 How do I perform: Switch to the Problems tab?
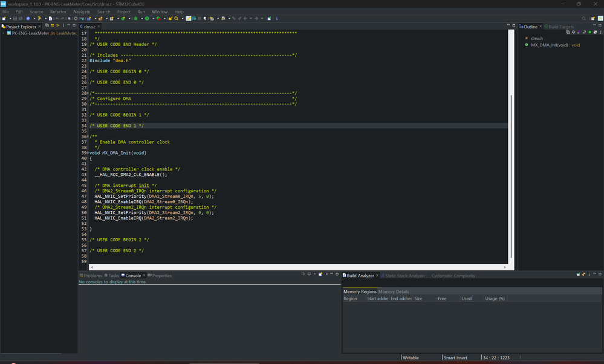pyautogui.click(x=91, y=276)
